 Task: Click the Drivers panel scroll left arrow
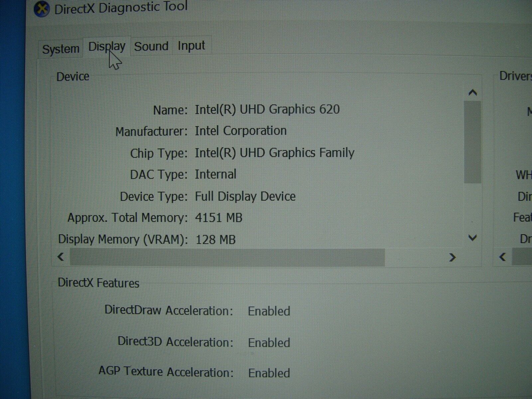(503, 257)
